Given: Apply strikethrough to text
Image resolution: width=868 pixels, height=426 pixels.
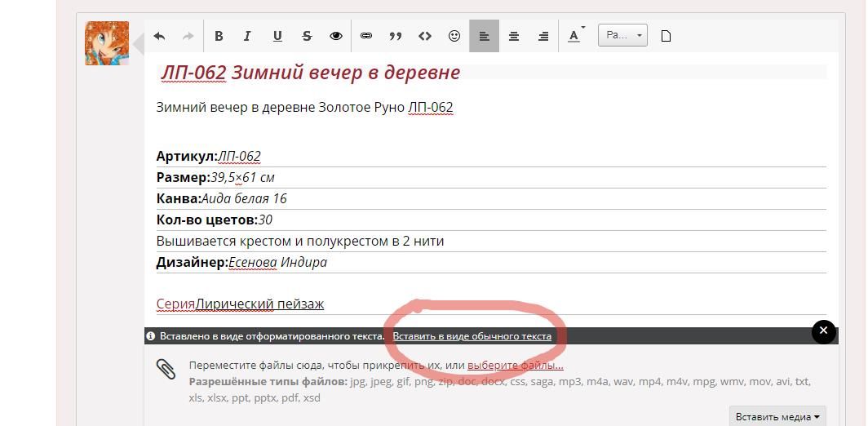Looking at the screenshot, I should [307, 36].
